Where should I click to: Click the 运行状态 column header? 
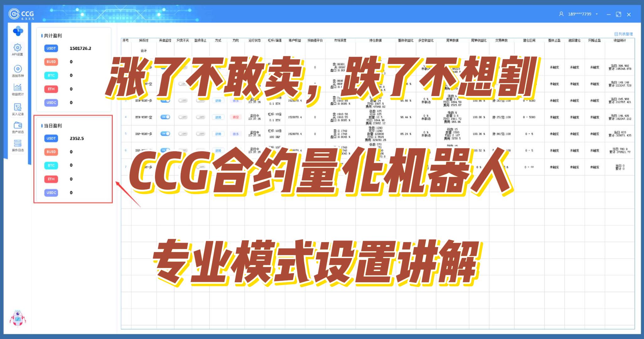(x=255, y=40)
